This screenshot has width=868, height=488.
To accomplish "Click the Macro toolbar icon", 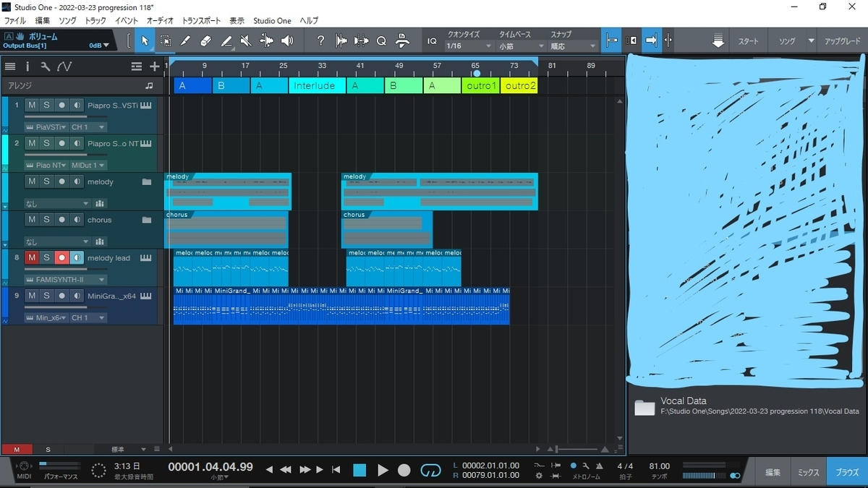I will [x=403, y=41].
